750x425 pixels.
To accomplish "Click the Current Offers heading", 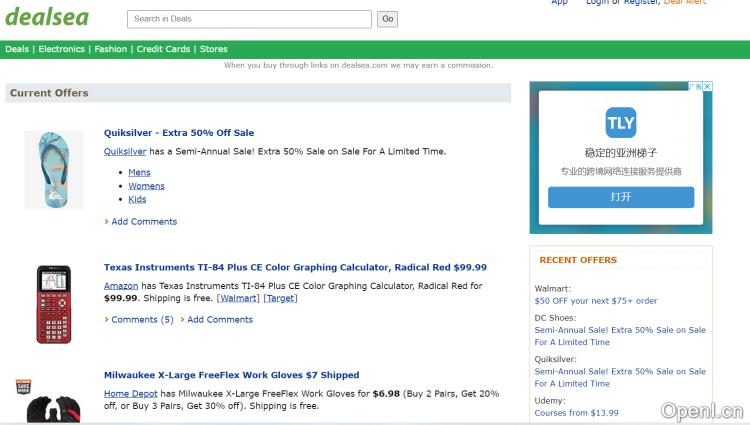I will (49, 93).
